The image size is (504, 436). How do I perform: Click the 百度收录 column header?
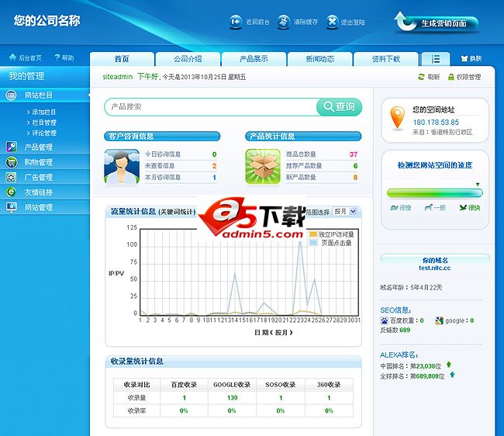point(184,385)
